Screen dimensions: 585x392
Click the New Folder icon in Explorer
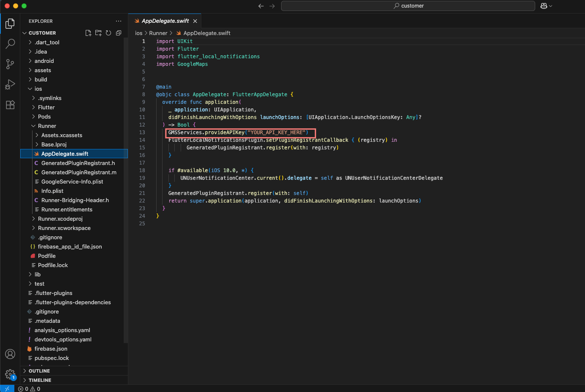pyautogui.click(x=98, y=33)
